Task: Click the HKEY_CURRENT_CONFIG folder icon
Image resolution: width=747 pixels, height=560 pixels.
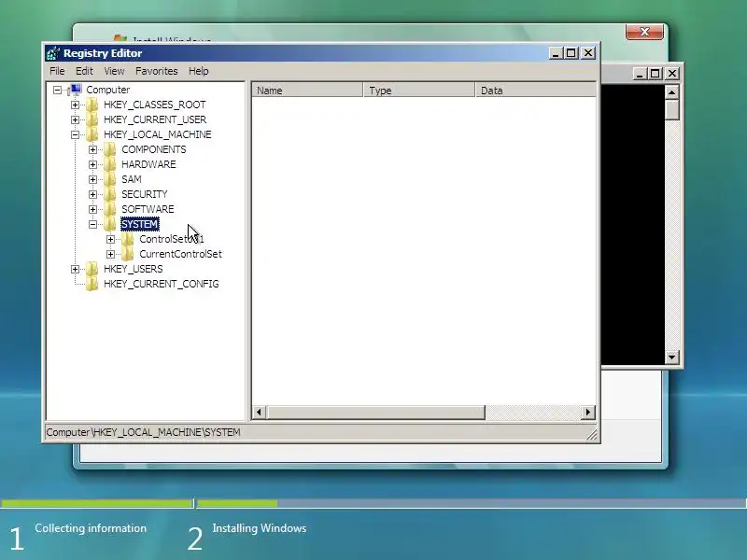Action: (92, 284)
